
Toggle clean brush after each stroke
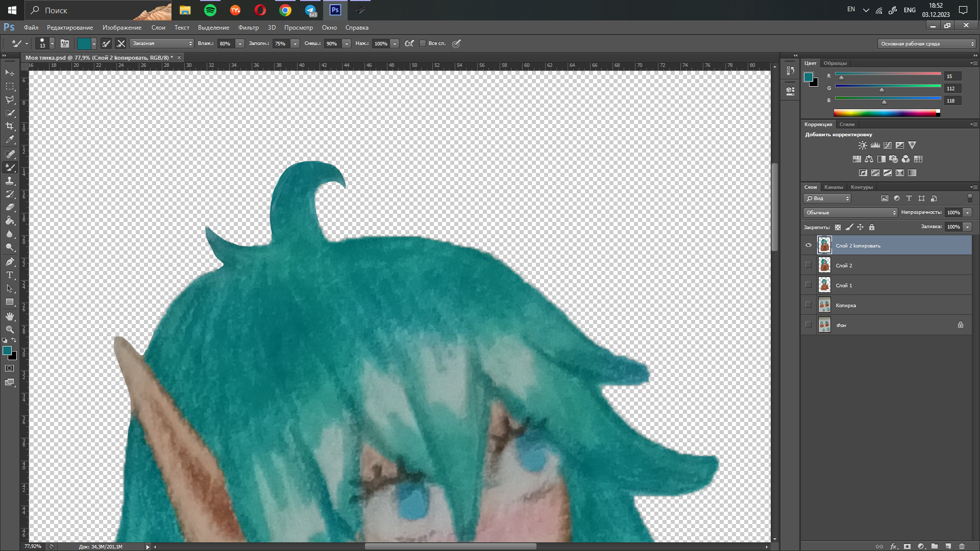point(121,43)
